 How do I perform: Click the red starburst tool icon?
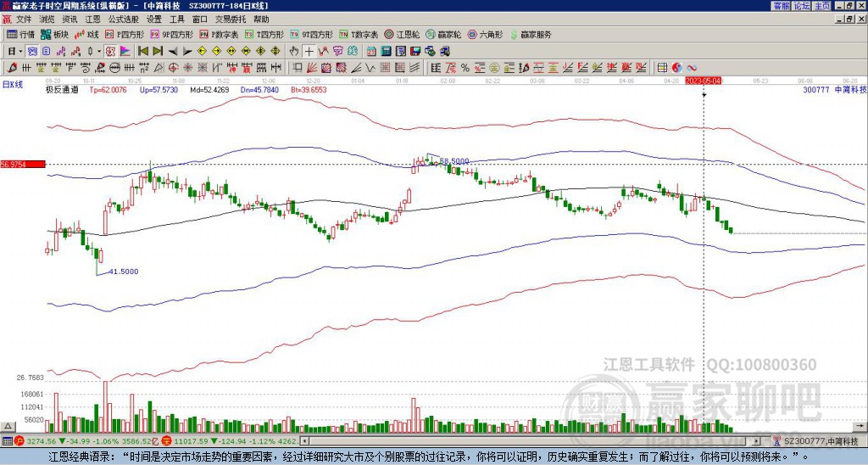(x=187, y=68)
